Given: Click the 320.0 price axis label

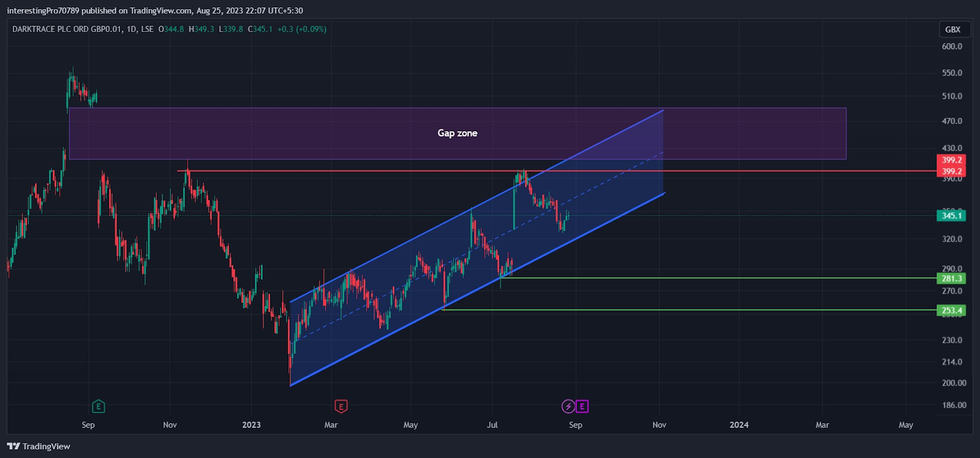Looking at the screenshot, I should click(952, 239).
